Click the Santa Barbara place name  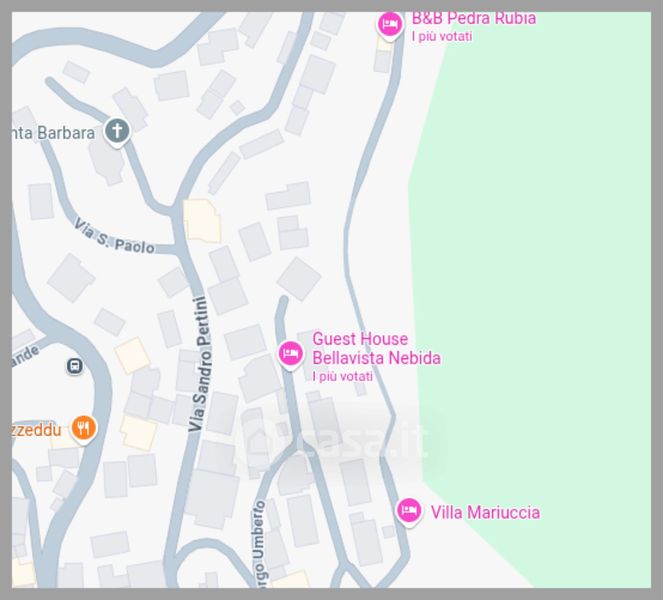[x=53, y=133]
